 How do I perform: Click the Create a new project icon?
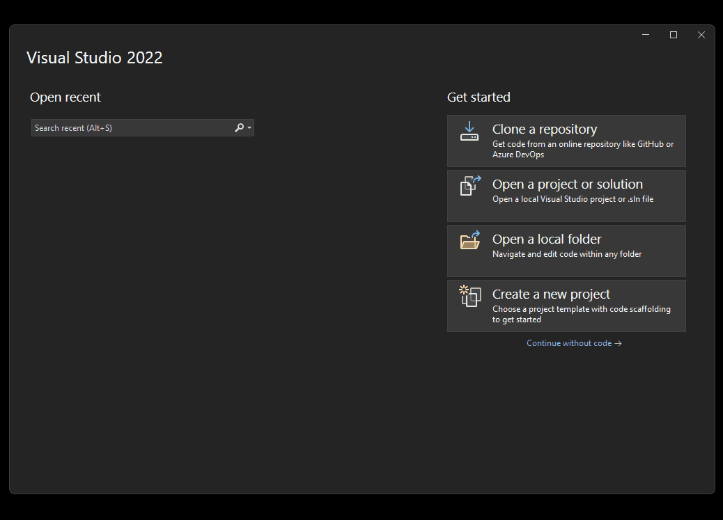tap(470, 296)
